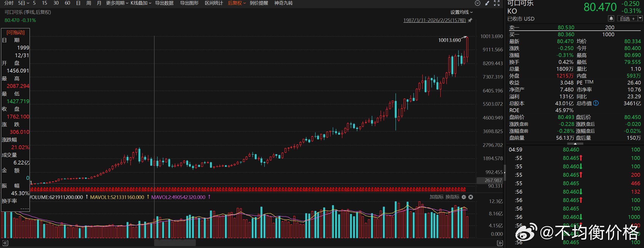This screenshot has height=248, width=644.
Task: Select the 30-minute period tab
Action: pyautogui.click(x=56, y=3)
